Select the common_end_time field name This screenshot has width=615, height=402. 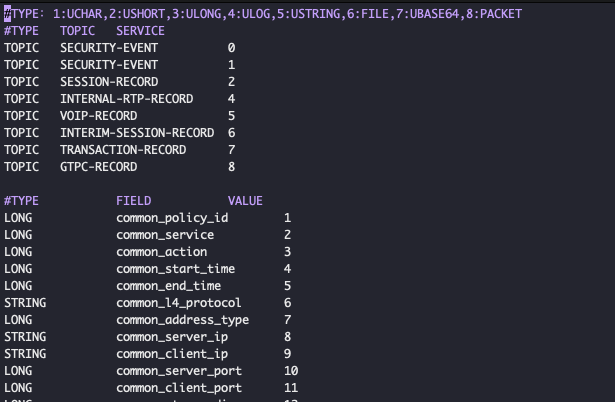click(x=168, y=286)
